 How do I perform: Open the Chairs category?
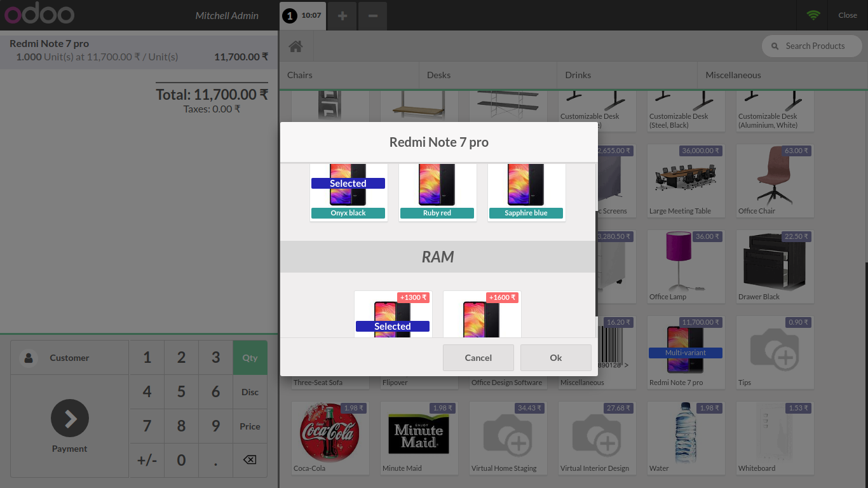[x=349, y=75]
